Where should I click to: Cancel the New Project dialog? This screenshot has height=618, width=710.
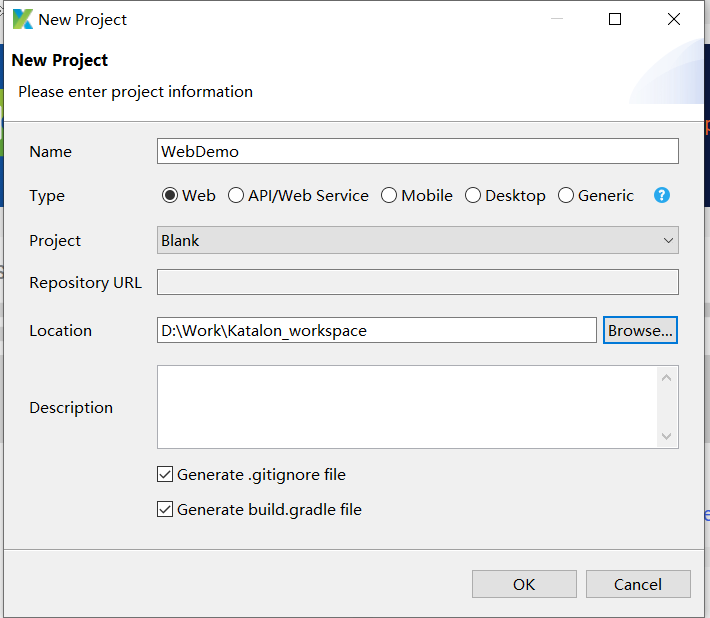point(638,584)
